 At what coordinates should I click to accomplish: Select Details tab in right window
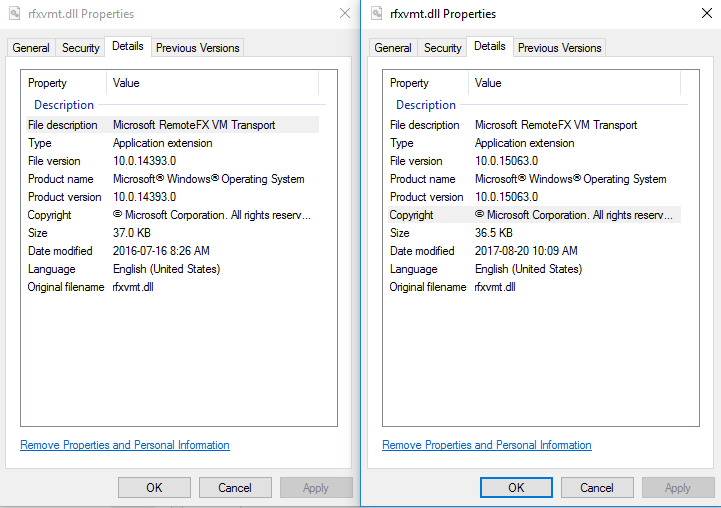[x=490, y=46]
